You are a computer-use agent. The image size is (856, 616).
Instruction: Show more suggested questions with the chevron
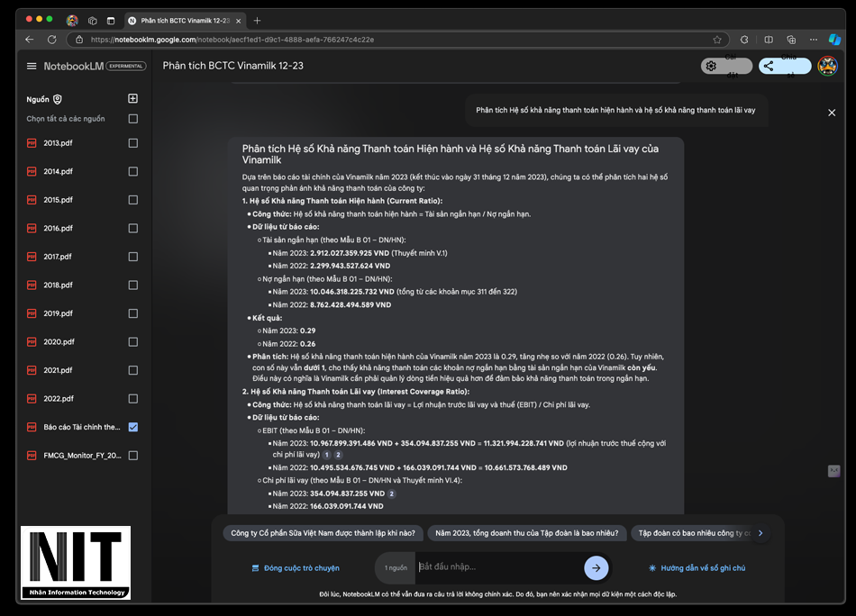pyautogui.click(x=760, y=533)
